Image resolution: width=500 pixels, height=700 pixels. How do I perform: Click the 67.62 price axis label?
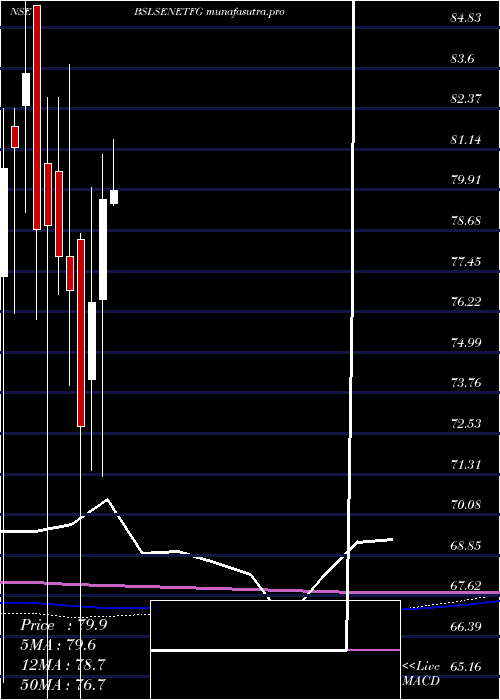(x=466, y=585)
